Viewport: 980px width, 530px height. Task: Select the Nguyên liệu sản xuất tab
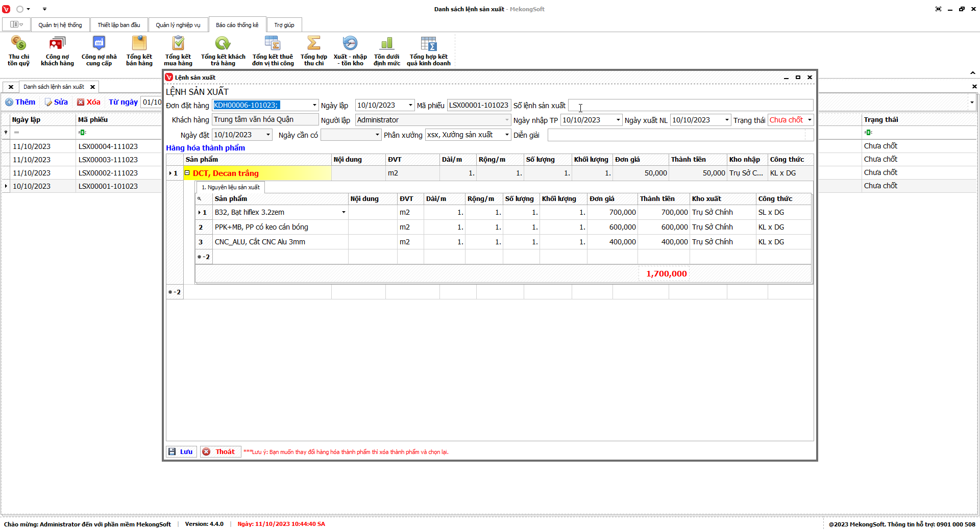point(231,187)
